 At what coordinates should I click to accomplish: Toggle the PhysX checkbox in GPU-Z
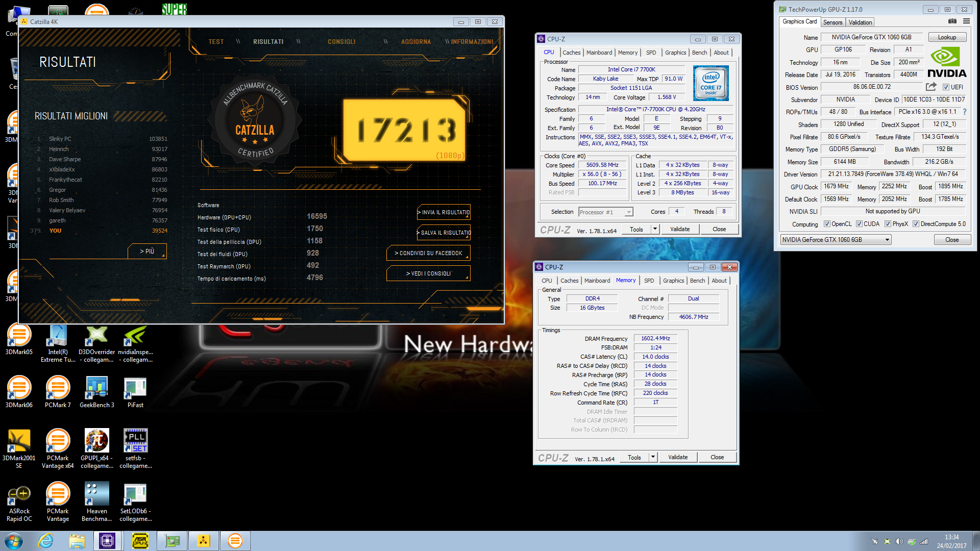tap(888, 224)
